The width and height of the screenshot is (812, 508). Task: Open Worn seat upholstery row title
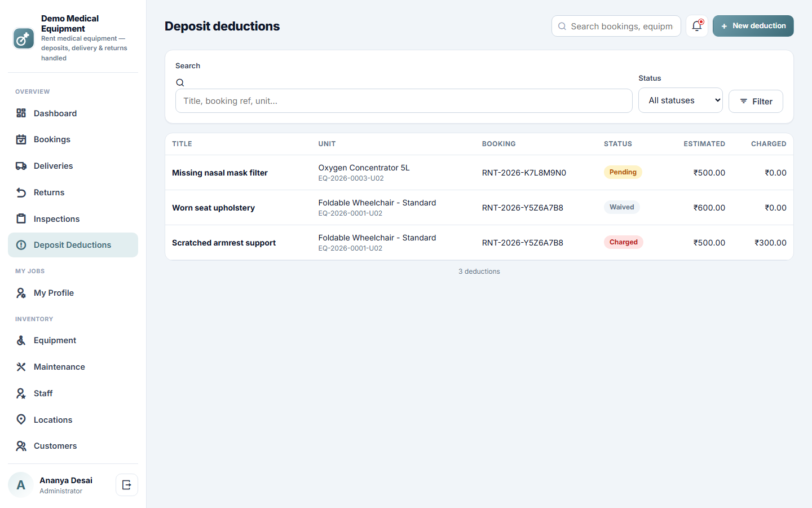[213, 208]
